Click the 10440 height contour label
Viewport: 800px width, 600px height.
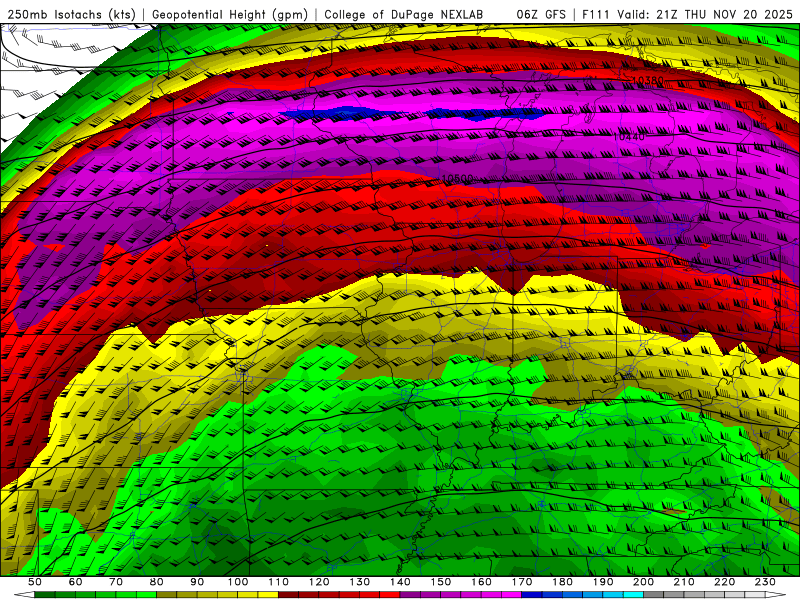coord(629,137)
